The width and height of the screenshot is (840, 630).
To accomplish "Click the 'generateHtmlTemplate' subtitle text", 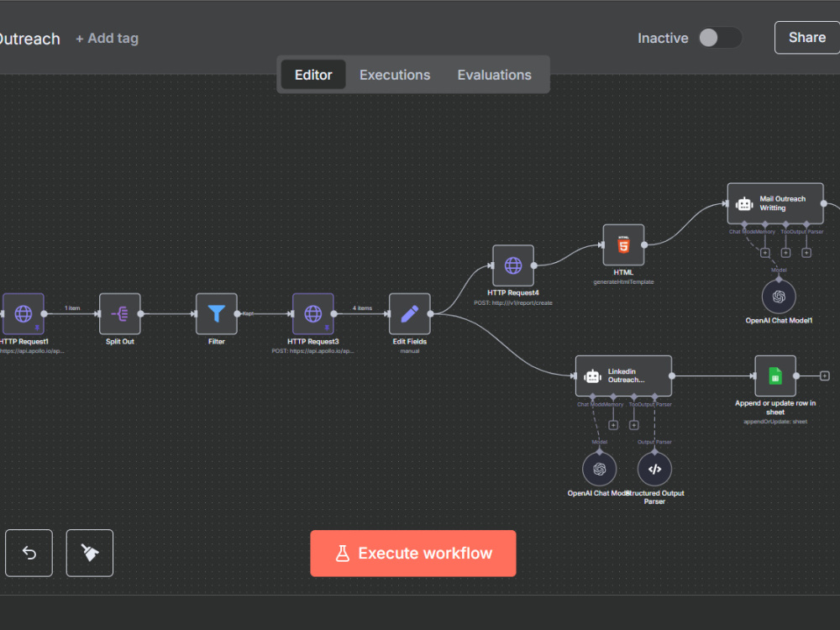I will (x=623, y=281).
